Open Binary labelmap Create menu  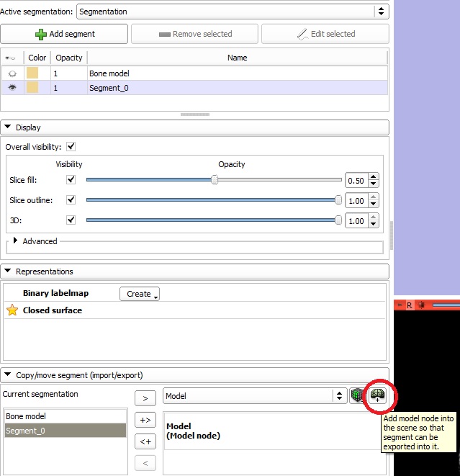coord(139,294)
